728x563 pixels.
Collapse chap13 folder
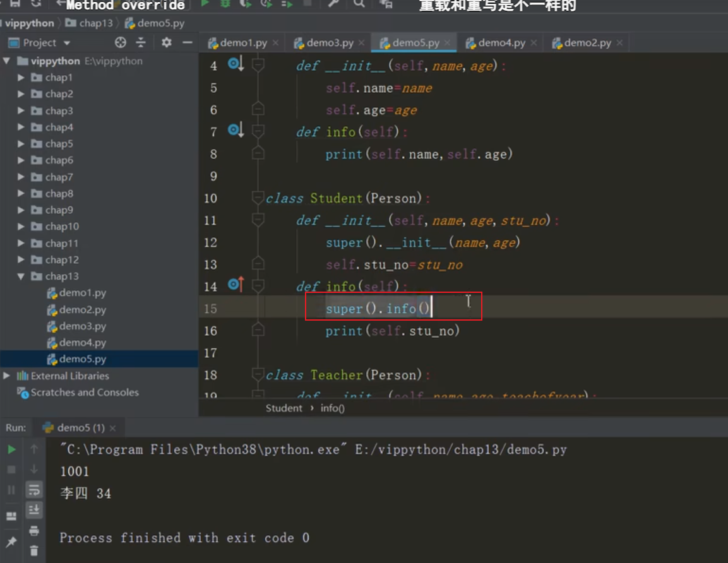pyautogui.click(x=21, y=276)
